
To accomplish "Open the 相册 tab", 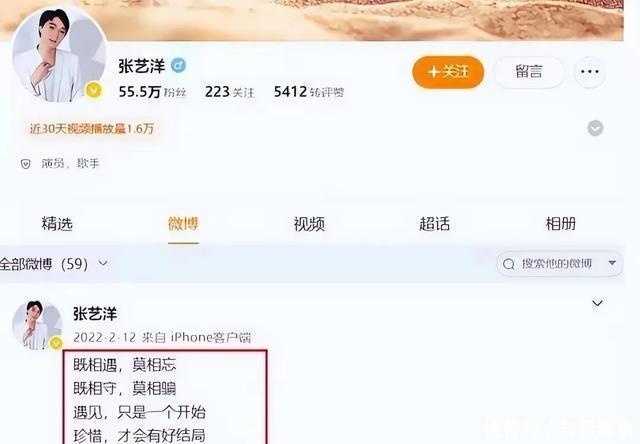I will 560,224.
